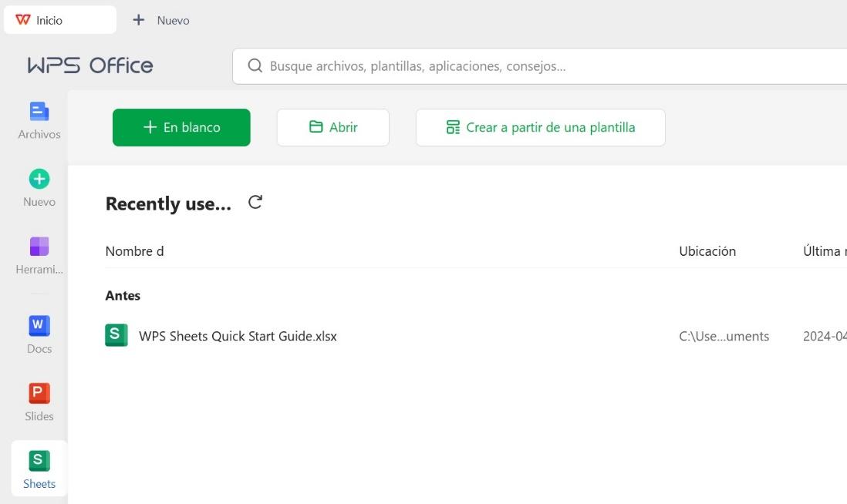This screenshot has height=504, width=847.
Task: Open the Herramientas purple icon
Action: pos(39,246)
